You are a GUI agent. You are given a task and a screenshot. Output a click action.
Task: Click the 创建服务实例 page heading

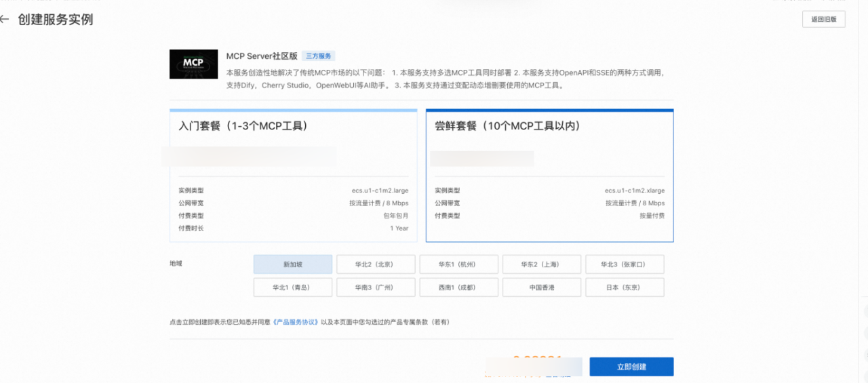coord(56,20)
